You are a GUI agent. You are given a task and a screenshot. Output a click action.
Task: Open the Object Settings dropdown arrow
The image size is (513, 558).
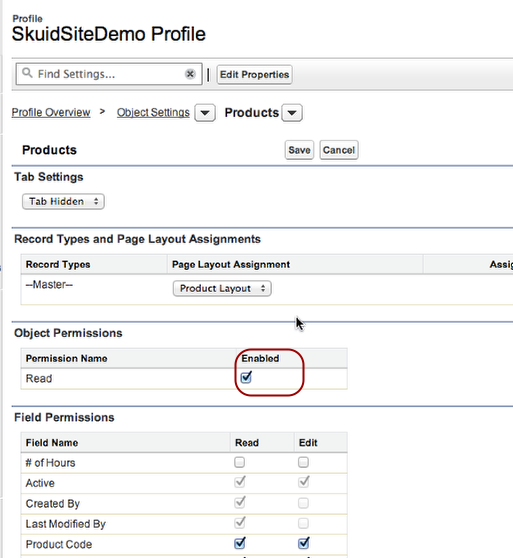point(205,113)
